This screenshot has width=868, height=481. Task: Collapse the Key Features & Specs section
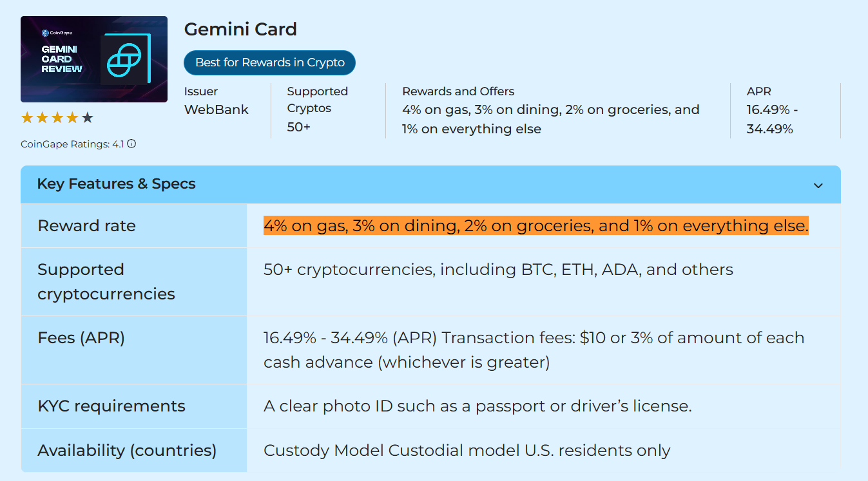click(818, 185)
